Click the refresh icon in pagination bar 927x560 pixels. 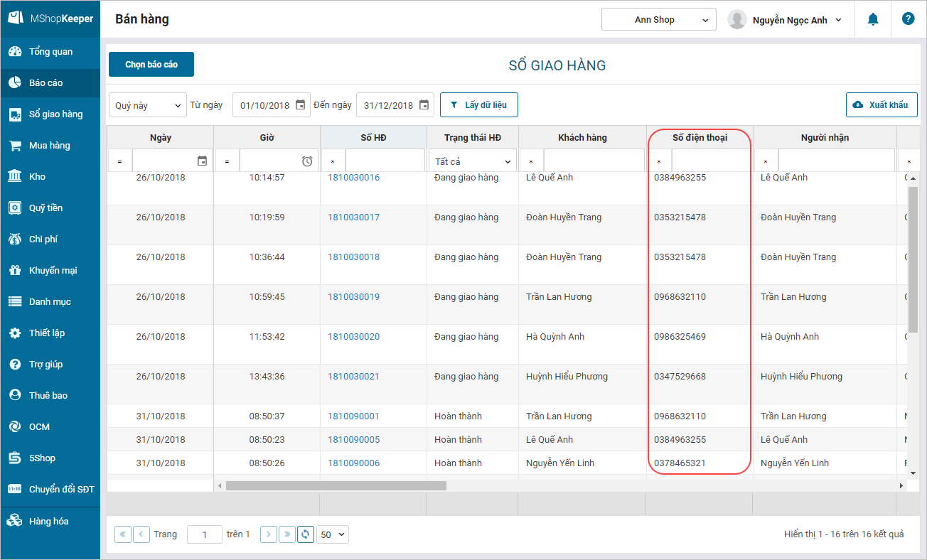(x=305, y=534)
